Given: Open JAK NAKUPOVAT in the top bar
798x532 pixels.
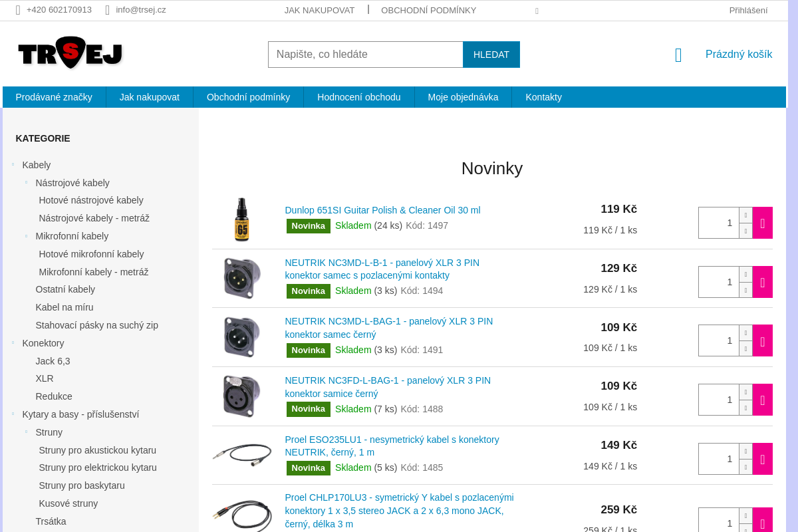Looking at the screenshot, I should click(x=319, y=10).
